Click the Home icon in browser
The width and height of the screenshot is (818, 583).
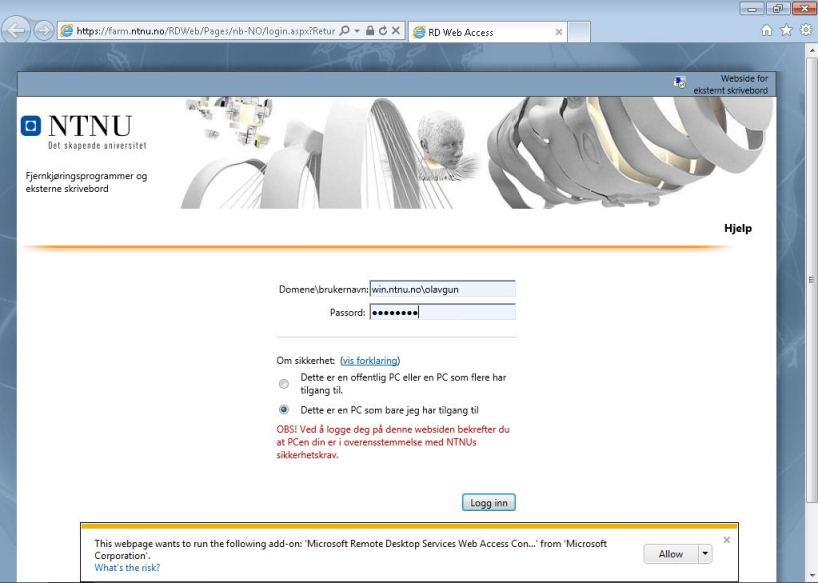[x=766, y=30]
